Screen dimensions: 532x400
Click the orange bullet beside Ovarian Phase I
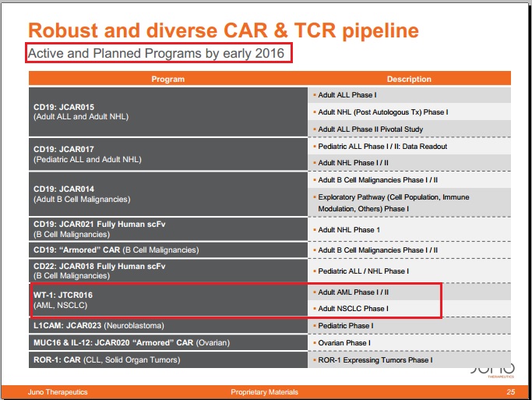coord(314,342)
